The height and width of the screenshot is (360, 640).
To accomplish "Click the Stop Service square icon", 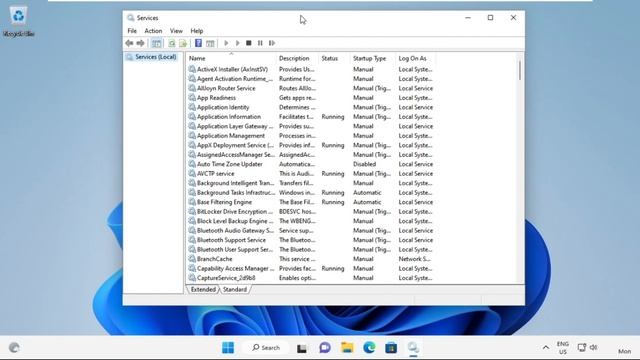I will 249,43.
